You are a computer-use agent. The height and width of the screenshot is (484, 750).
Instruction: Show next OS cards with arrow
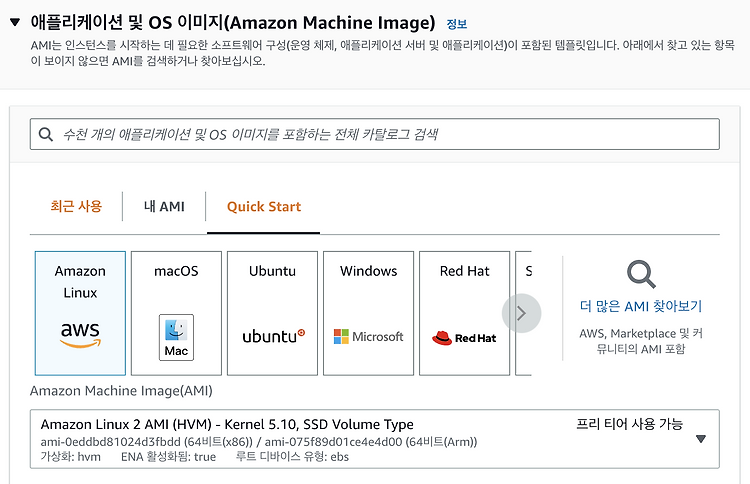pyautogui.click(x=521, y=313)
